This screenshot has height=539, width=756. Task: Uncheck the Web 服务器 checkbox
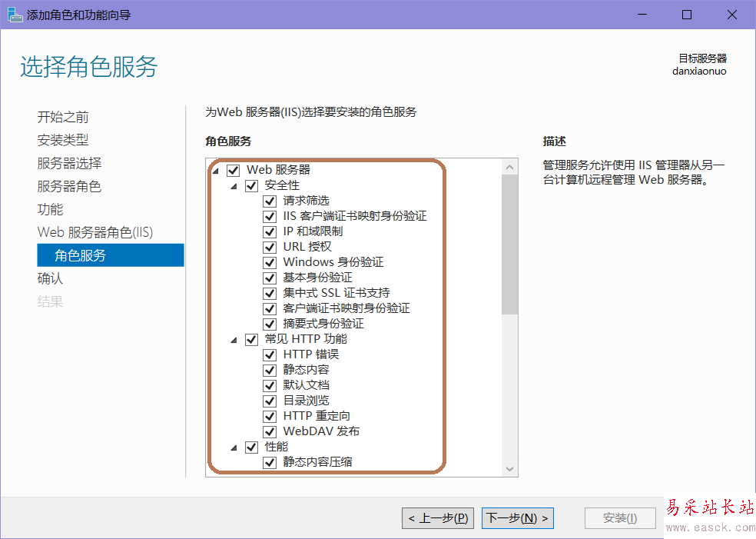234,171
